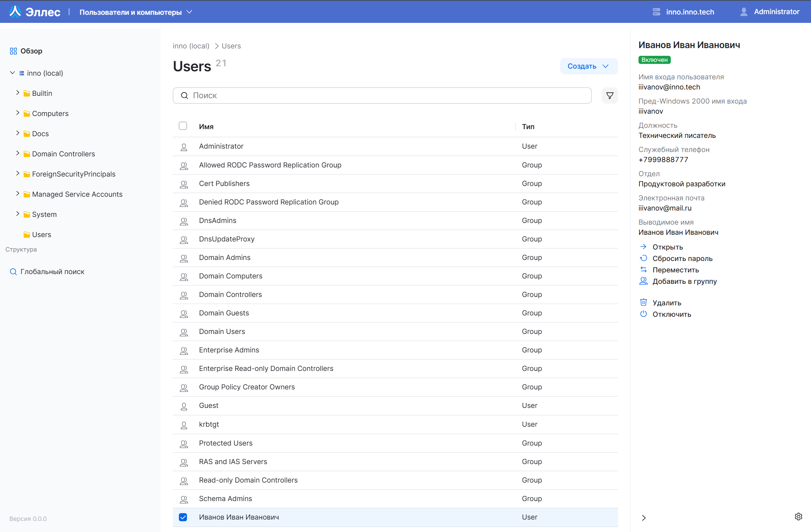Click the settings gear at bottom right
This screenshot has height=532, width=811.
click(x=800, y=517)
